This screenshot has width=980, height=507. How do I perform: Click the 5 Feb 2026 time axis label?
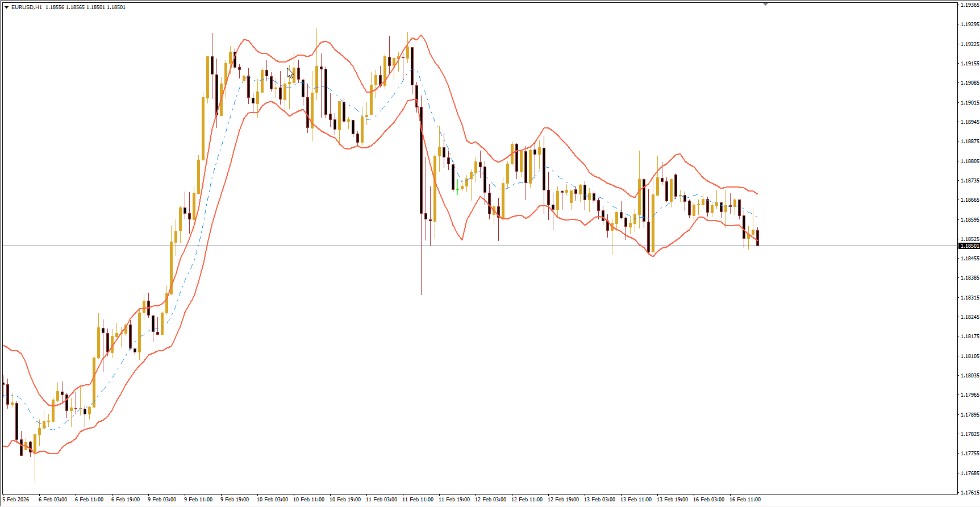coord(16,500)
